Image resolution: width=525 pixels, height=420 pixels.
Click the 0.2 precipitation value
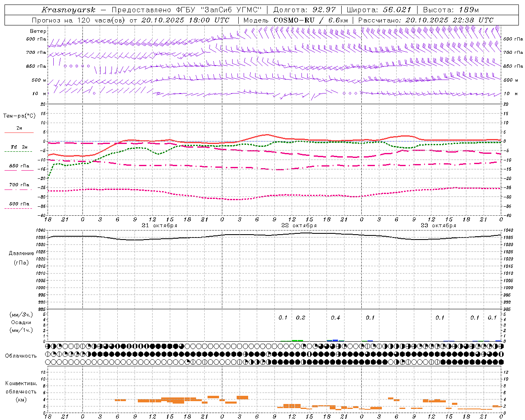(301, 317)
